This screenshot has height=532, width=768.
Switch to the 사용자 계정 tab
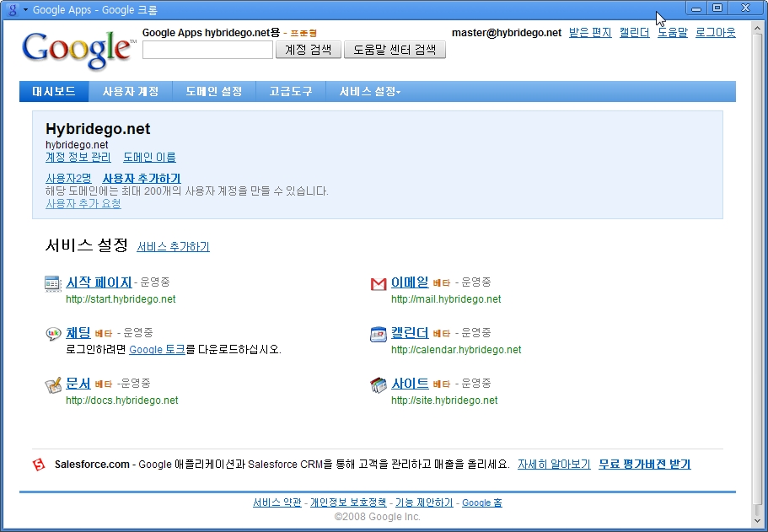131,92
